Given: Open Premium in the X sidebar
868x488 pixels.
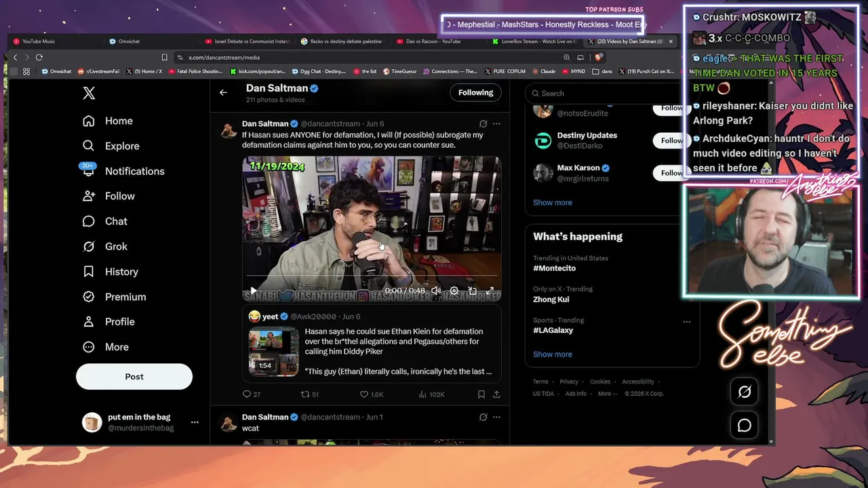Looking at the screenshot, I should point(115,296).
